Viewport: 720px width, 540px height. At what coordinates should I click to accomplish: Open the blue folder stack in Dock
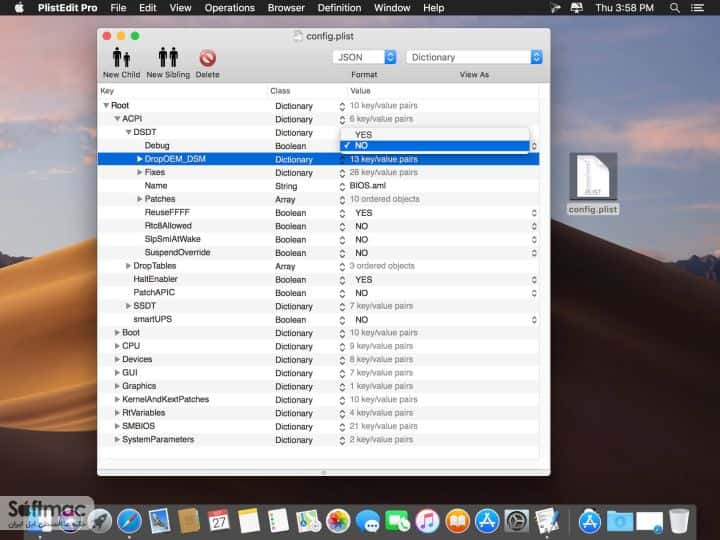point(619,521)
